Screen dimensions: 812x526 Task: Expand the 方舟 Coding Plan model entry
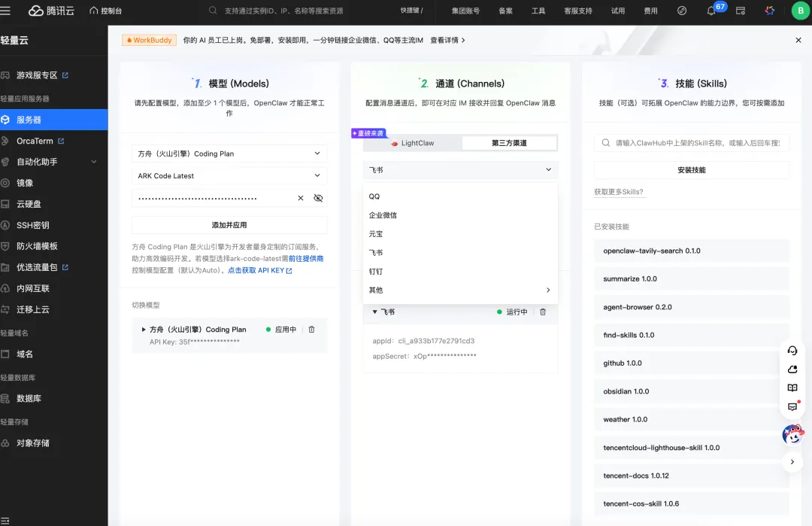pos(144,329)
